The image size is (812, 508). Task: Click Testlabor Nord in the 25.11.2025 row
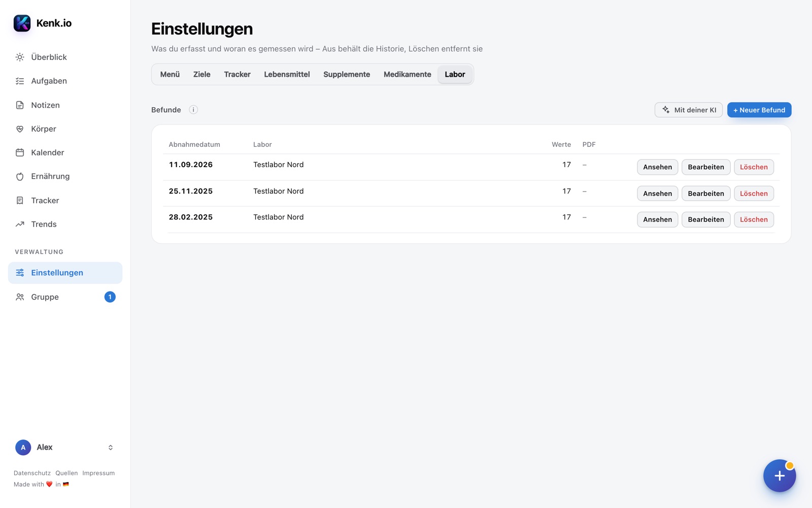click(278, 191)
